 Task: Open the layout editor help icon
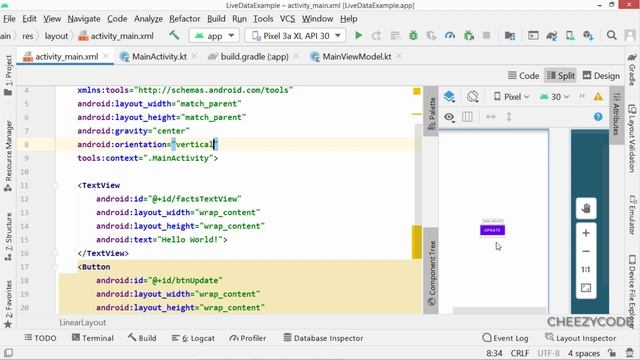[598, 117]
